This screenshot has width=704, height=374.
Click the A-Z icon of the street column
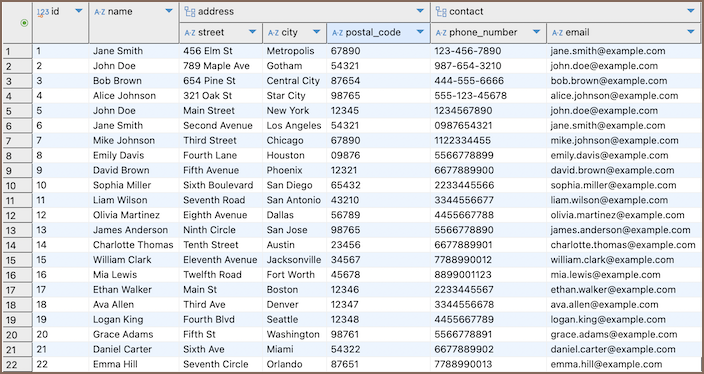pyautogui.click(x=190, y=32)
